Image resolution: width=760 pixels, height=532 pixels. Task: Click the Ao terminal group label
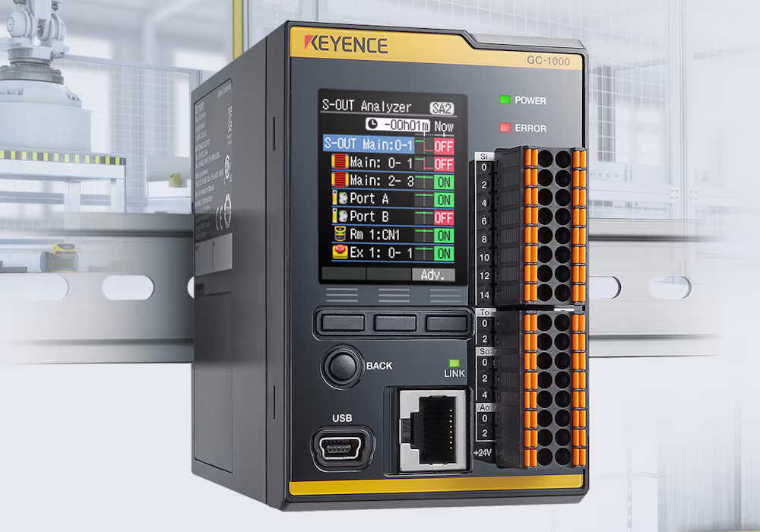coord(485,407)
